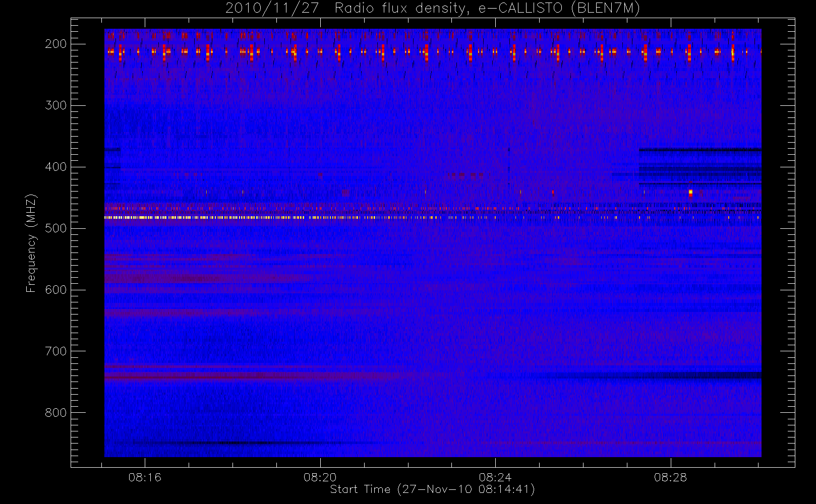Click the 600 MHz frequency tick label
Image resolution: width=816 pixels, height=504 pixels.
(56, 290)
